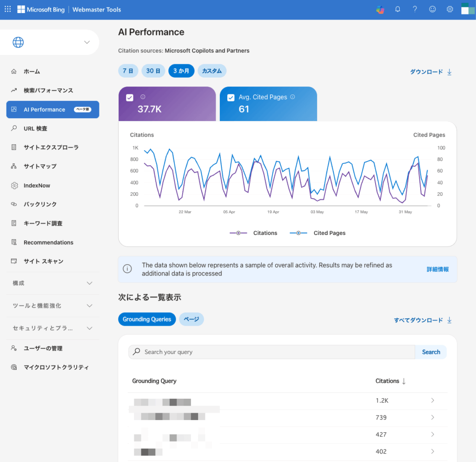Image resolution: width=476 pixels, height=462 pixels.
Task: Select the 7 日 date range
Action: (x=128, y=71)
